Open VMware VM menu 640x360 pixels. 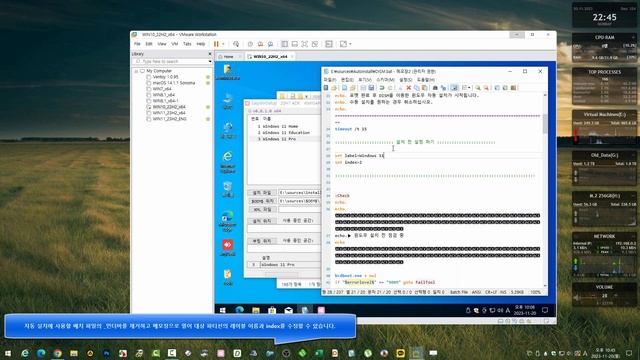(x=175, y=44)
